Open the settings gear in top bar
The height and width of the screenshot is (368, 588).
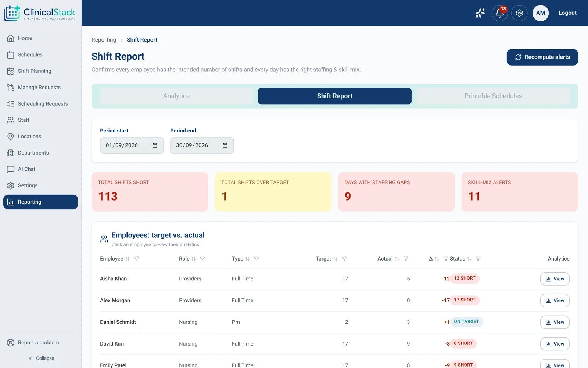pos(519,13)
